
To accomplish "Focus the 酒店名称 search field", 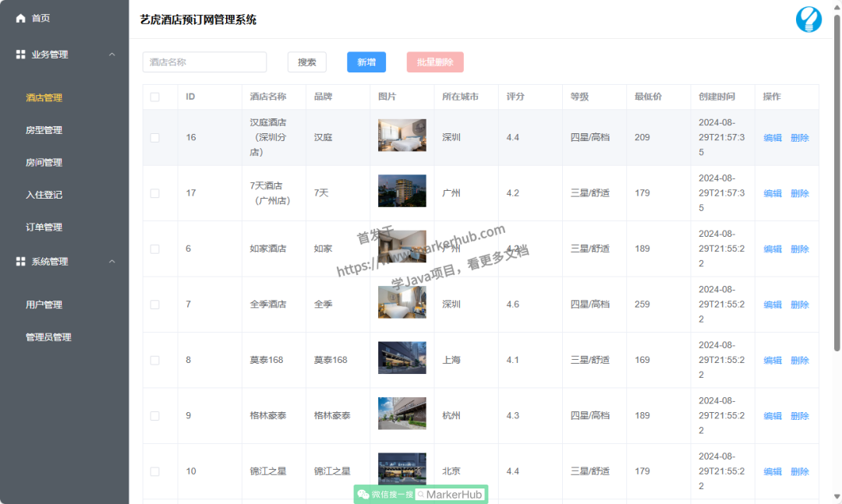I will pos(204,62).
